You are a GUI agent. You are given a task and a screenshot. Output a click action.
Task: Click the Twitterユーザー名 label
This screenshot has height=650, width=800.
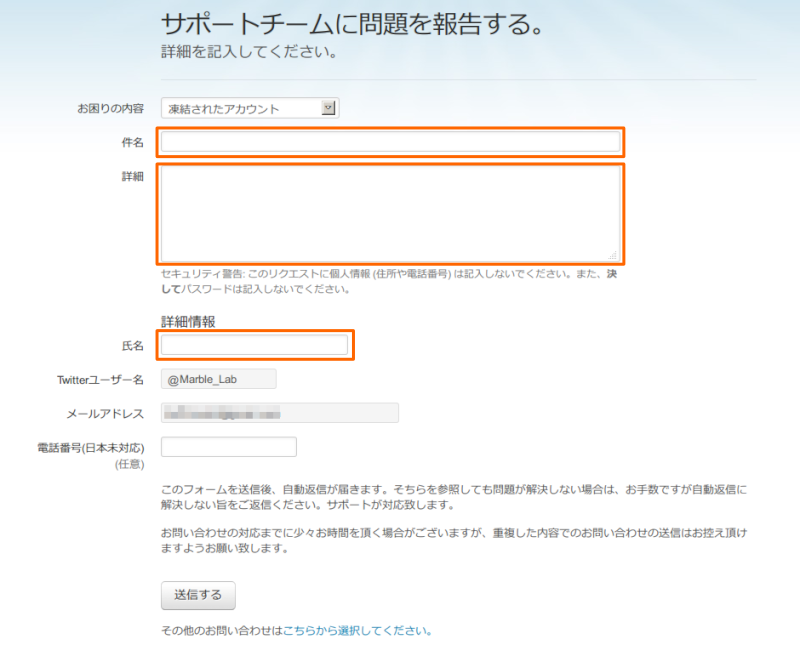pos(101,380)
